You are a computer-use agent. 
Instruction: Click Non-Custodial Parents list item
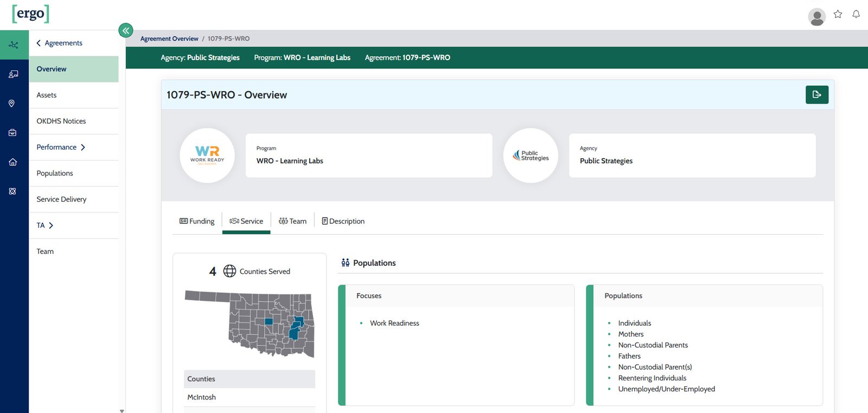tap(653, 345)
